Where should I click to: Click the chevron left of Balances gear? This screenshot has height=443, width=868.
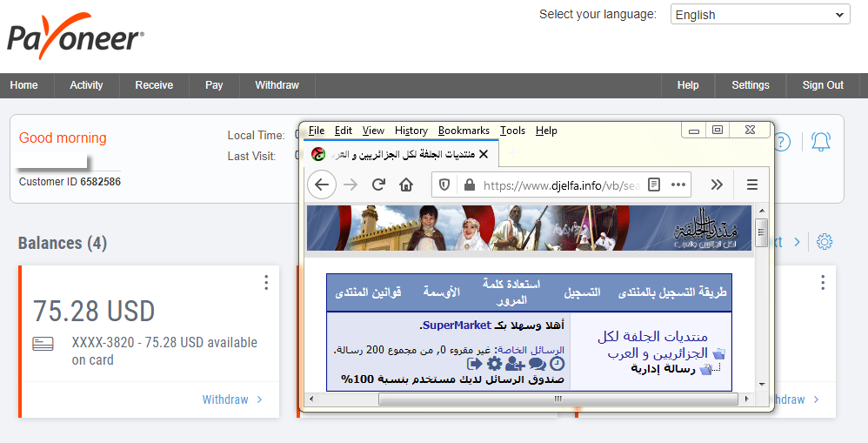pos(798,242)
